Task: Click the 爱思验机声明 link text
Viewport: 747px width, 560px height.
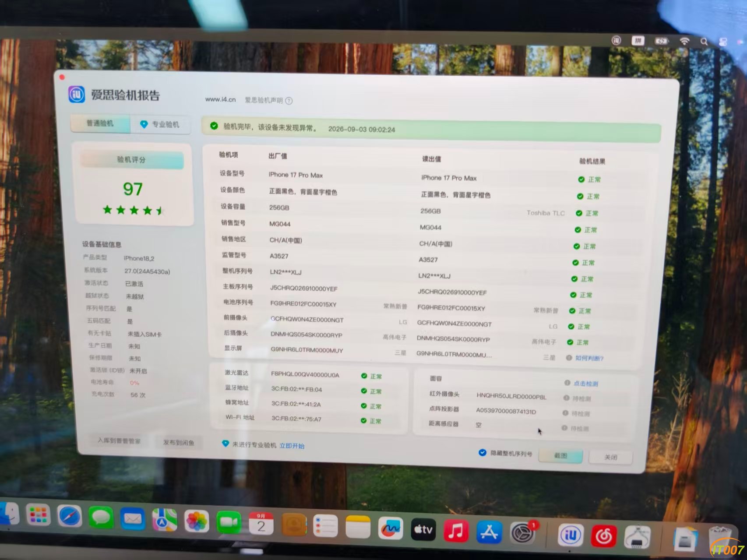Action: coord(264,100)
